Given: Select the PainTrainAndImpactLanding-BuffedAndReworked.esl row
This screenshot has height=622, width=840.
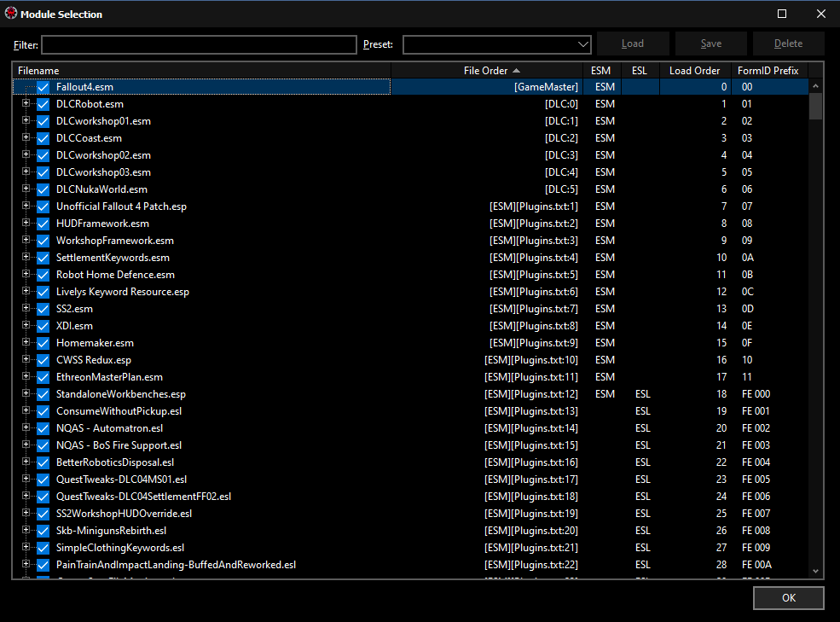Looking at the screenshot, I should (411, 565).
